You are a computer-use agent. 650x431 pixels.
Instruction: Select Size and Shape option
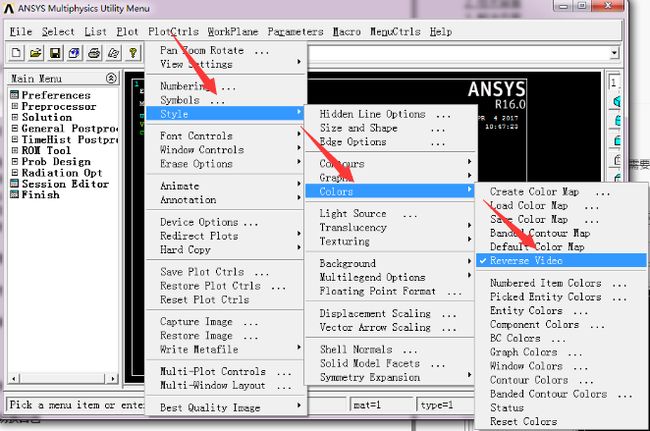click(x=390, y=128)
